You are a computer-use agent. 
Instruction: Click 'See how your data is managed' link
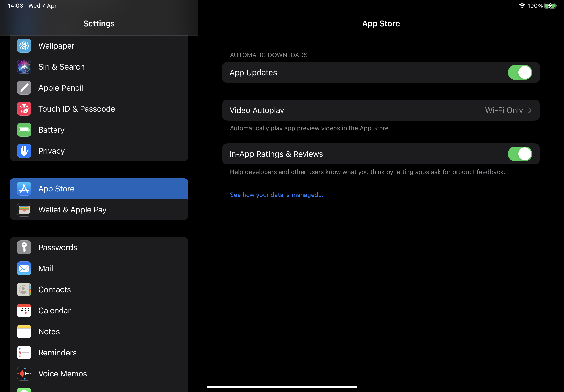[277, 195]
